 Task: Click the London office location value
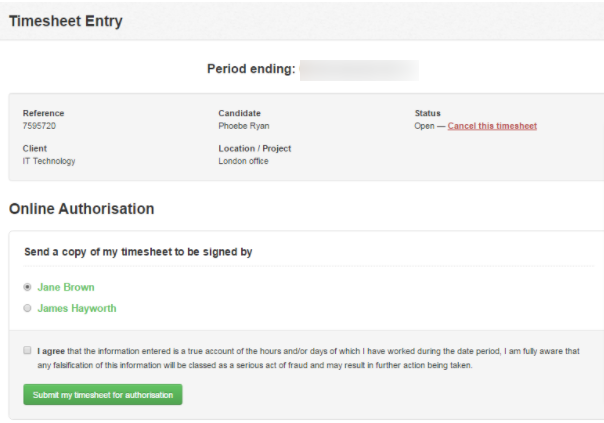coord(243,161)
